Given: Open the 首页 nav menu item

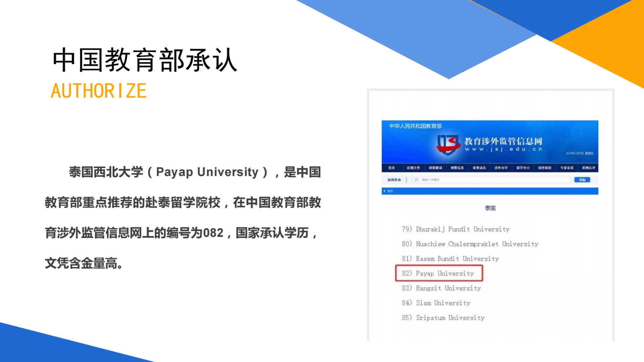Looking at the screenshot, I should click(x=391, y=168).
